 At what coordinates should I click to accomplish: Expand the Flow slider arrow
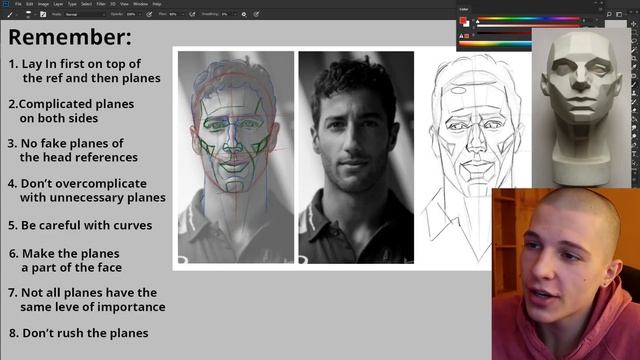182,14
